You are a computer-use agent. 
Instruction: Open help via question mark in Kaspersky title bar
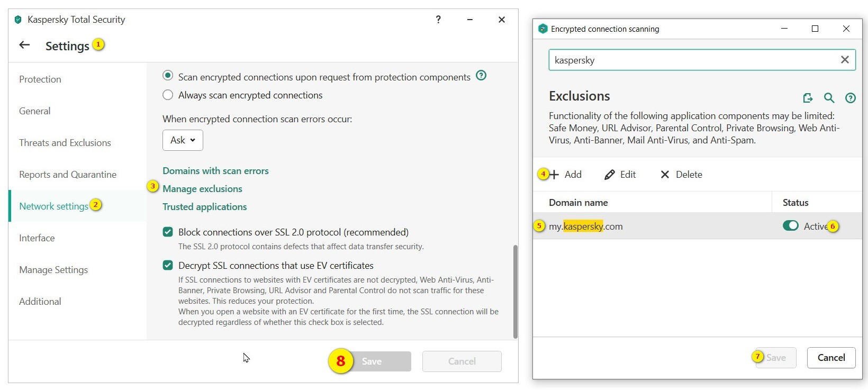(x=438, y=20)
